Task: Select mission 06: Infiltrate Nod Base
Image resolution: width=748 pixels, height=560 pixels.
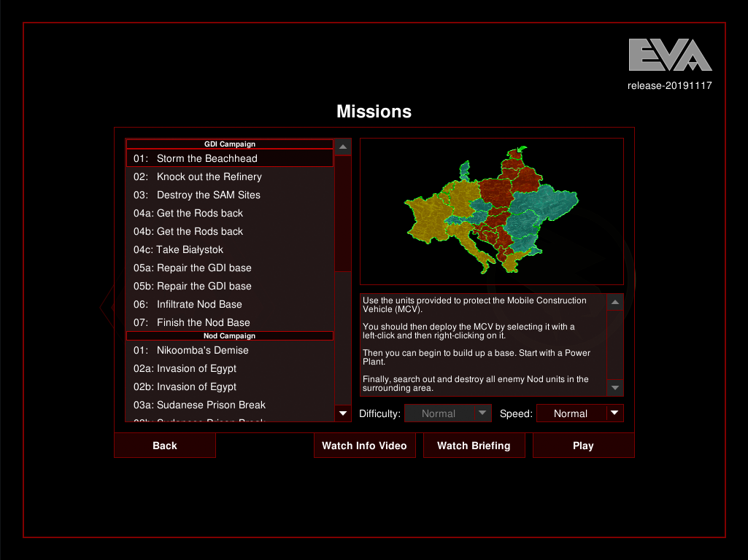Action: (x=229, y=304)
